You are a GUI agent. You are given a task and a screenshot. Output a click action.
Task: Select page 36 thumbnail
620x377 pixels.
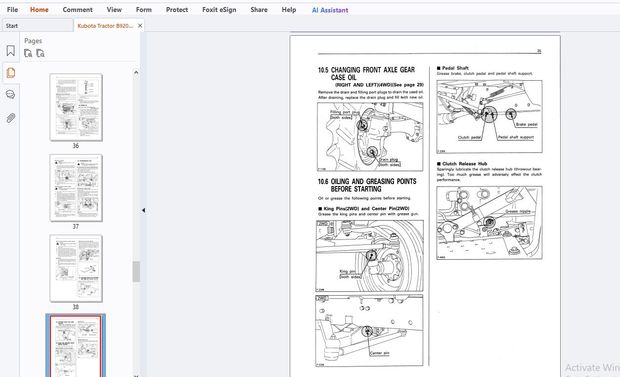pyautogui.click(x=76, y=107)
